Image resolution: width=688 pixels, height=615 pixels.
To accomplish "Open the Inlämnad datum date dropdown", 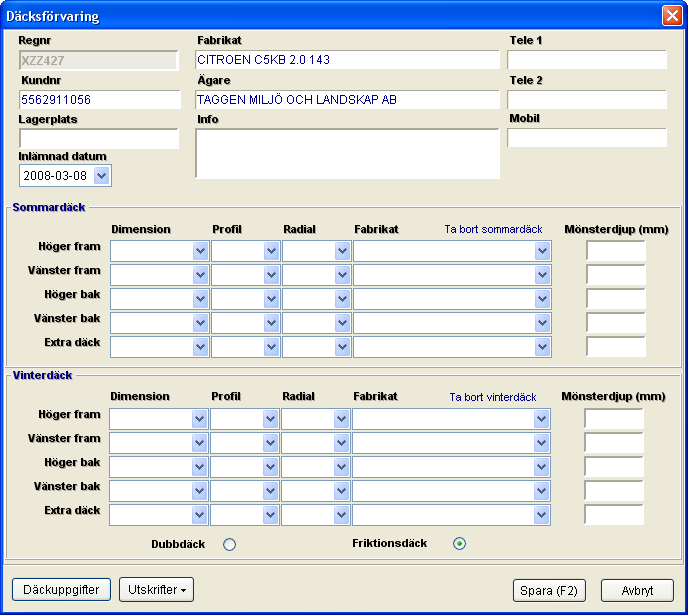I will [x=102, y=176].
